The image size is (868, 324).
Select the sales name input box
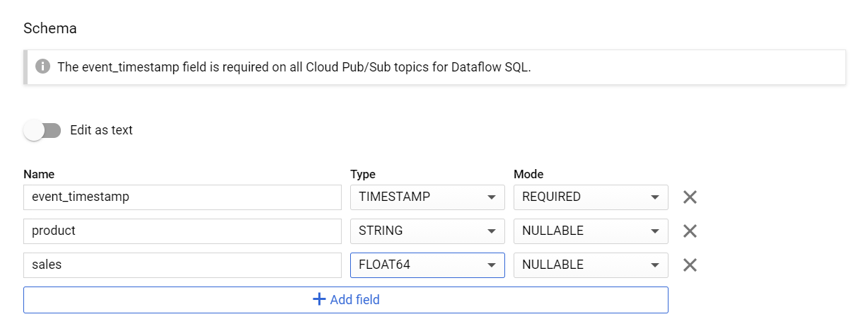pyautogui.click(x=183, y=265)
